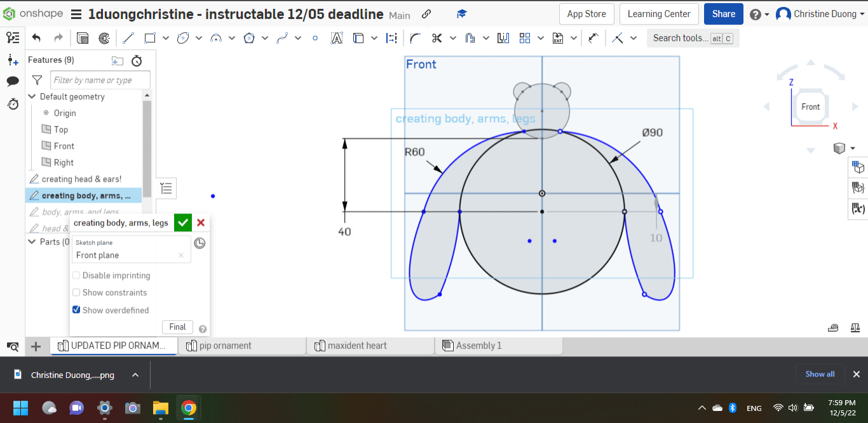Check the Show constraints checkbox

point(76,293)
